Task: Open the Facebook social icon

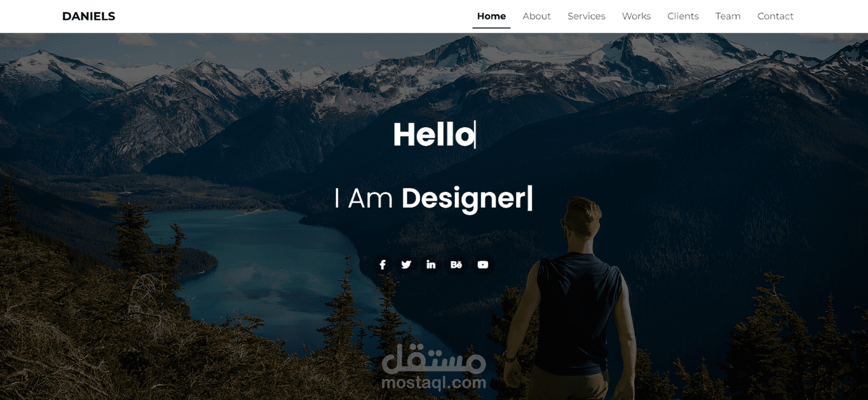Action: pos(383,265)
